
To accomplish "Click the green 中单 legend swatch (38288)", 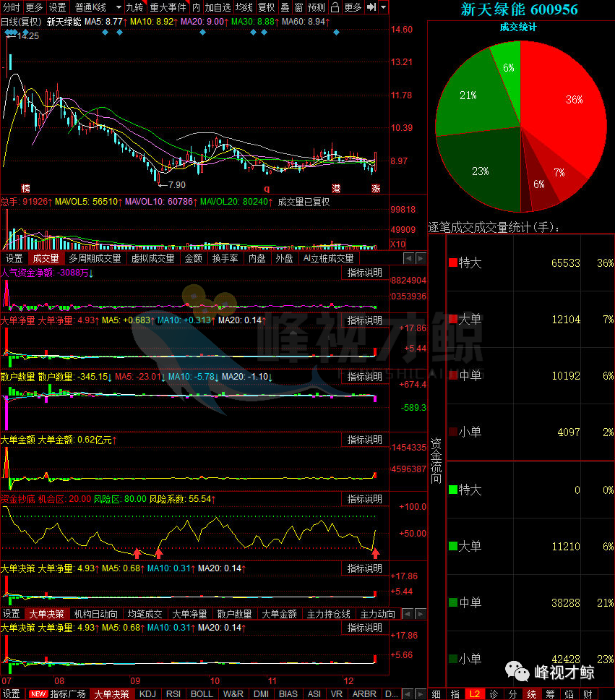I will (453, 602).
